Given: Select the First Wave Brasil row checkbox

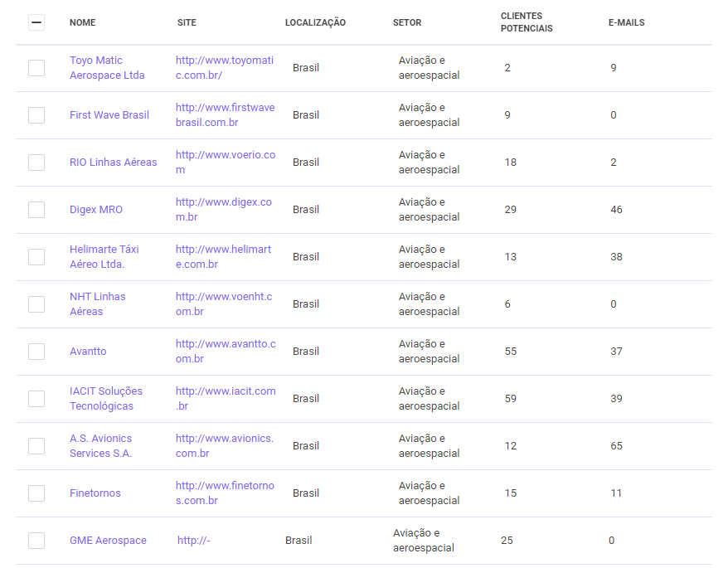Looking at the screenshot, I should (x=36, y=115).
